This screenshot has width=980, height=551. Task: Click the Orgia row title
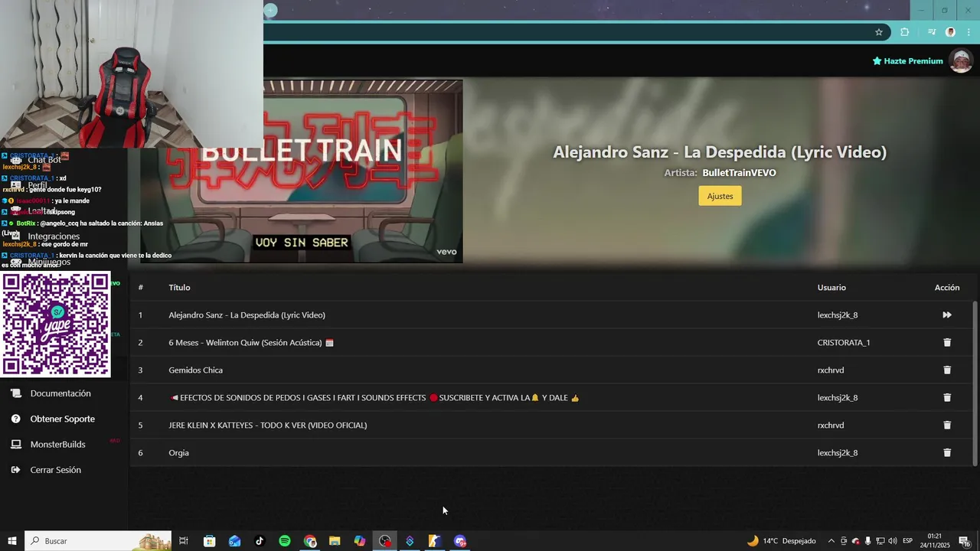coord(178,452)
